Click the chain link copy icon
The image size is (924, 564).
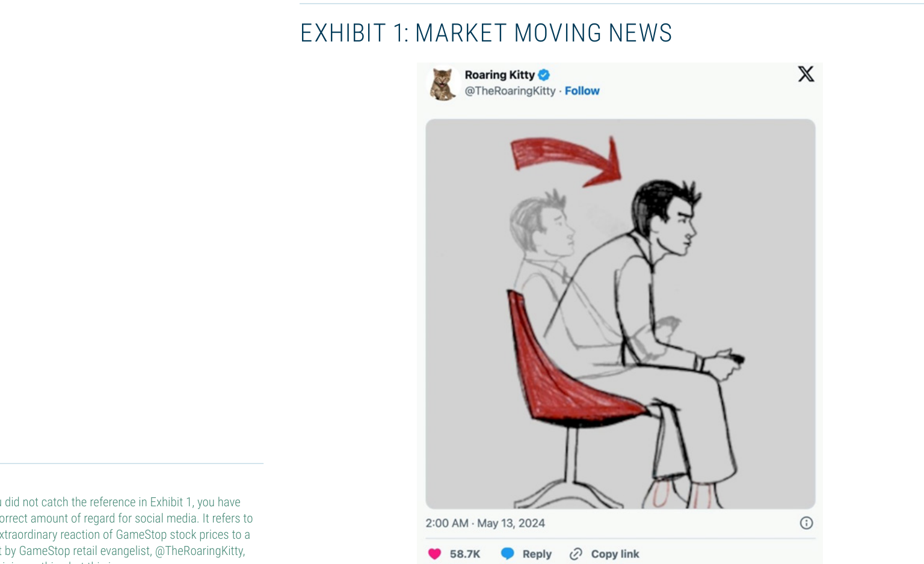(576, 554)
